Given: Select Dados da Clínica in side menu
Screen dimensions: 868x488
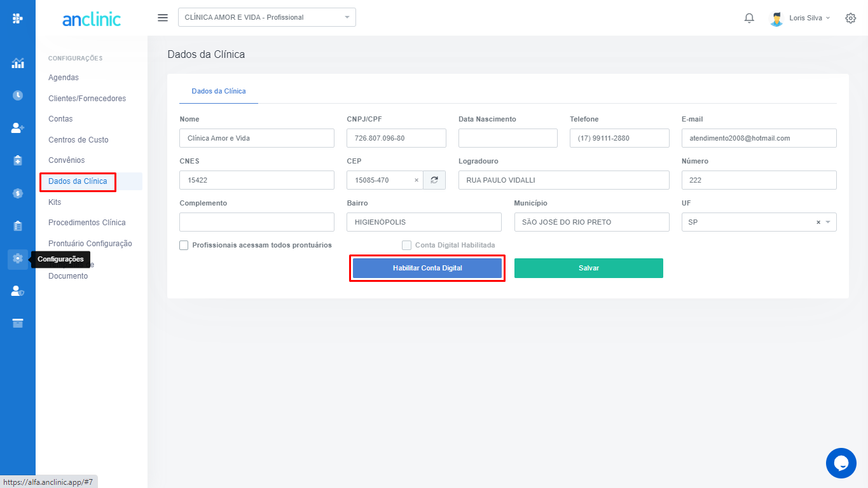Looking at the screenshot, I should coord(78,181).
